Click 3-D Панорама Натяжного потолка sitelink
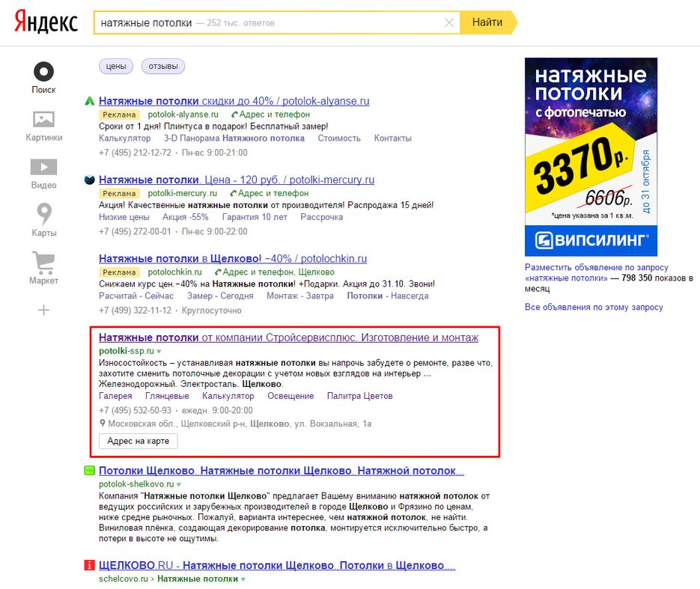 pos(234,138)
